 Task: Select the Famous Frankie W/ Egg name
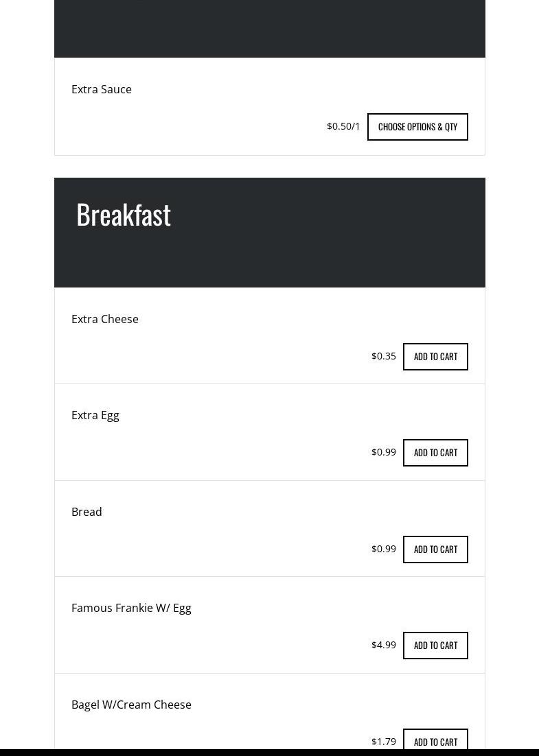[x=131, y=608]
